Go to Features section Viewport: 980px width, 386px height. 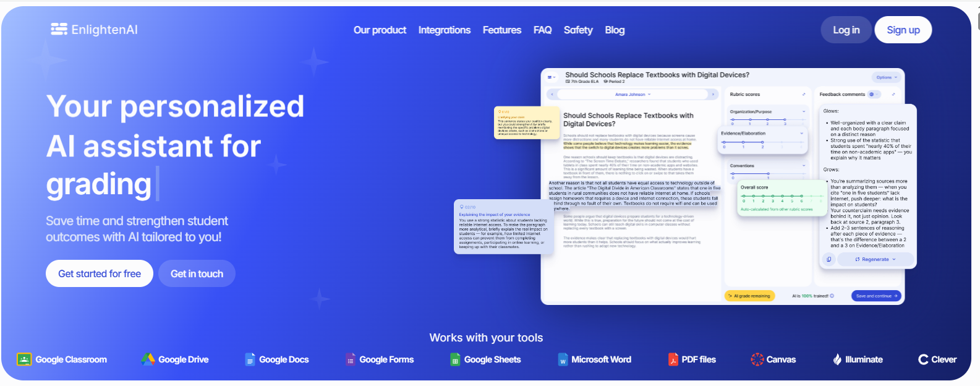pyautogui.click(x=501, y=30)
